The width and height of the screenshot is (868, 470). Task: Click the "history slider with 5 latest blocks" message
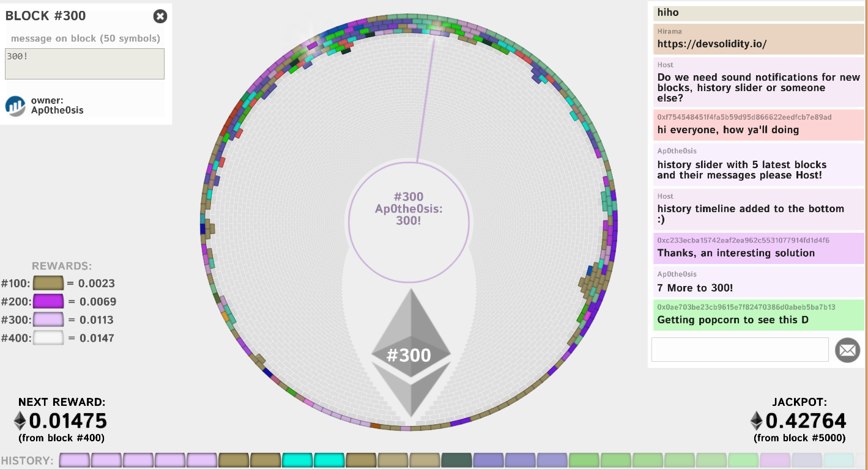742,170
